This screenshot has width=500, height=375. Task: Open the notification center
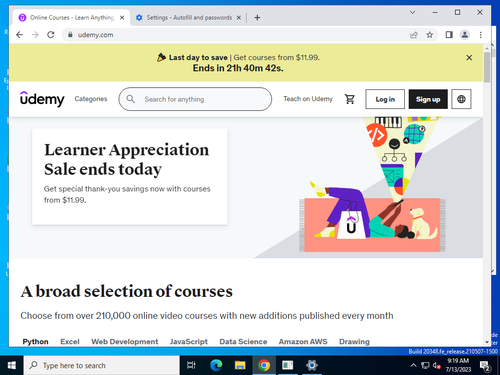coord(485,366)
